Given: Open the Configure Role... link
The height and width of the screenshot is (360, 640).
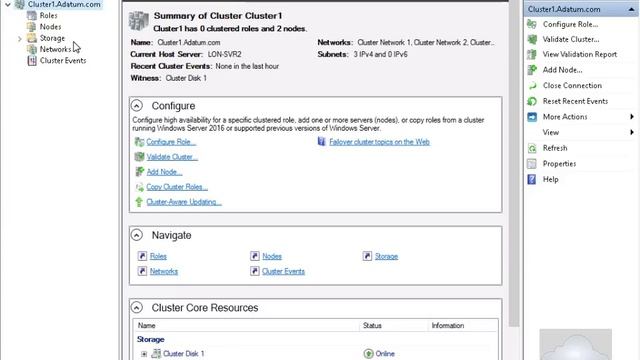Looking at the screenshot, I should click(171, 142).
